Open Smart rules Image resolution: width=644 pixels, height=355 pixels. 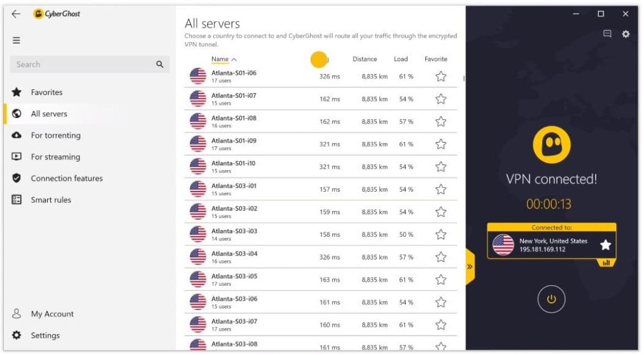point(51,200)
